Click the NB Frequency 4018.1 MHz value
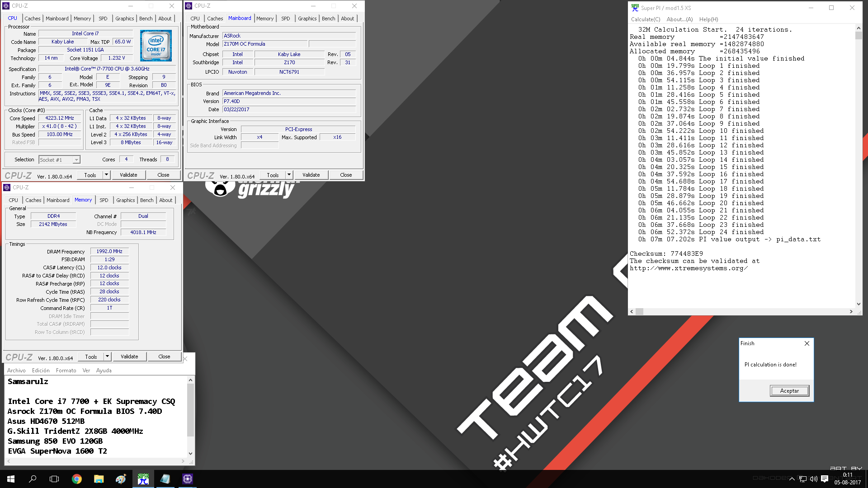 tap(143, 233)
